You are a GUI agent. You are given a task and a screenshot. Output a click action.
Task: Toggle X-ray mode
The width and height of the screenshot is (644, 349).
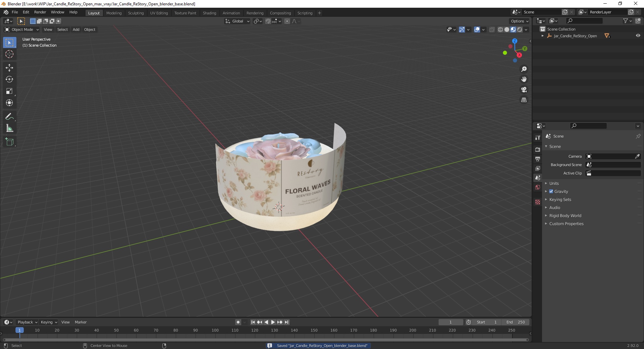(x=492, y=30)
